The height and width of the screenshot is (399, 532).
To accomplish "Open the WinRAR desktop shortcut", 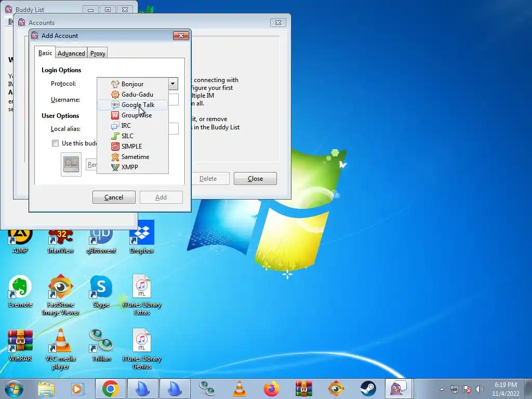I will click(20, 345).
